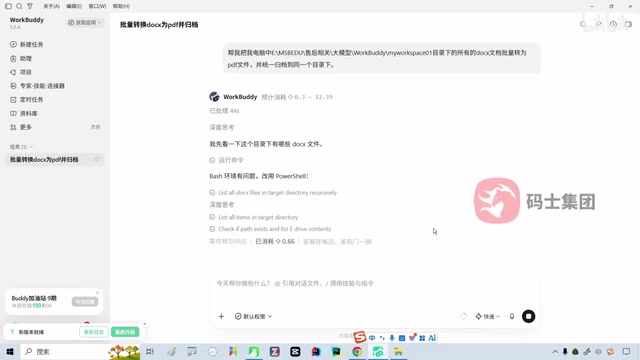
Task: Click the 今日已领 button in Buddy加油站 card
Action: 85,302
